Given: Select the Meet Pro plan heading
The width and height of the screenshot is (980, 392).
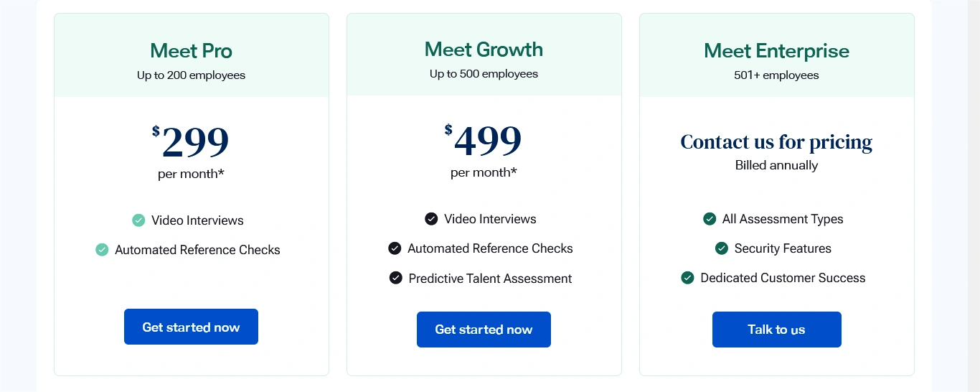Looking at the screenshot, I should pyautogui.click(x=191, y=51).
